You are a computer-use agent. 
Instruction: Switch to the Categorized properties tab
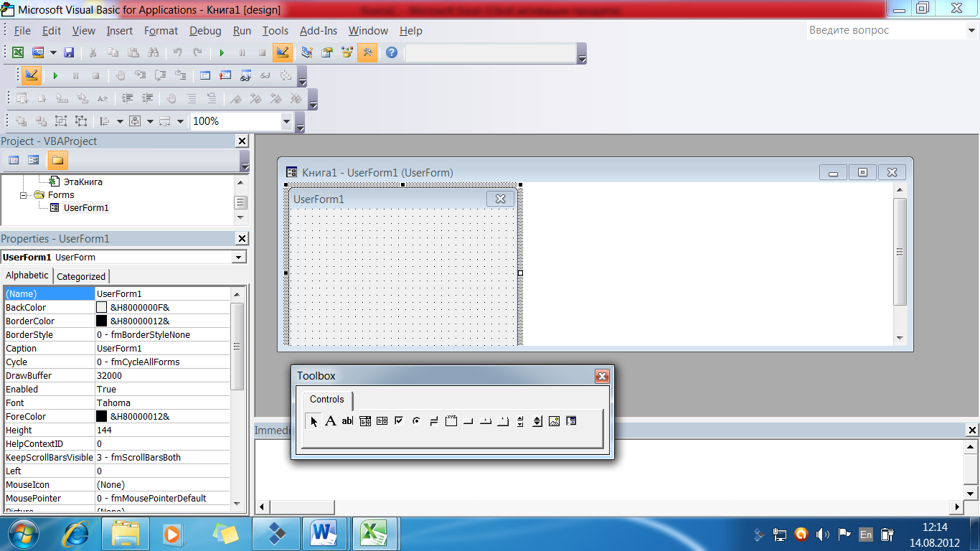tap(81, 276)
